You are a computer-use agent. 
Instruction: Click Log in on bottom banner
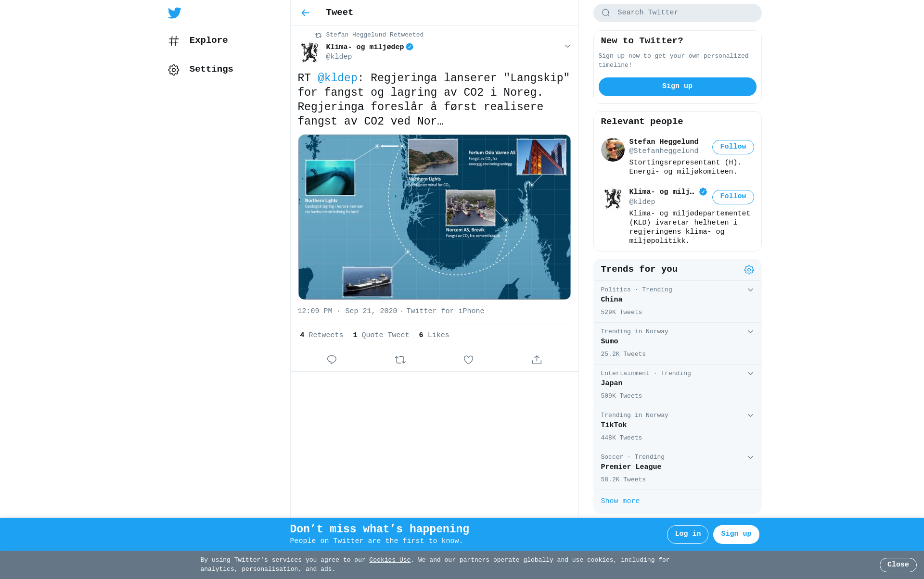click(687, 534)
